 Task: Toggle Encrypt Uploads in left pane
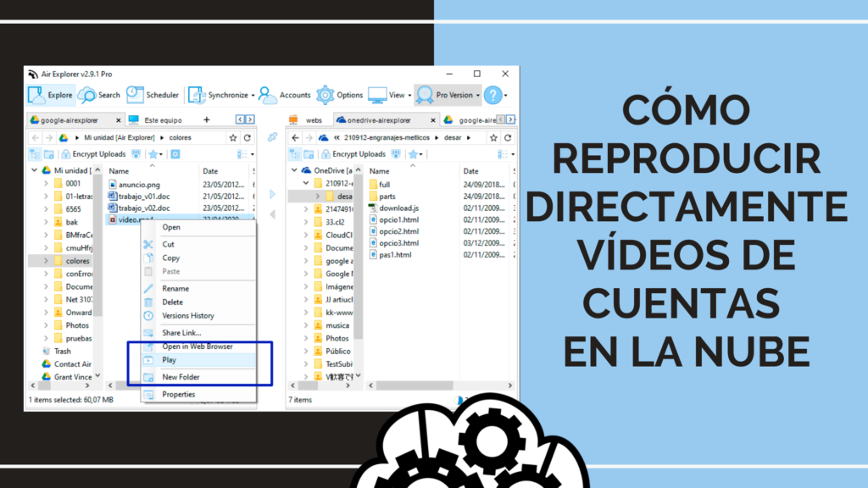pyautogui.click(x=93, y=154)
